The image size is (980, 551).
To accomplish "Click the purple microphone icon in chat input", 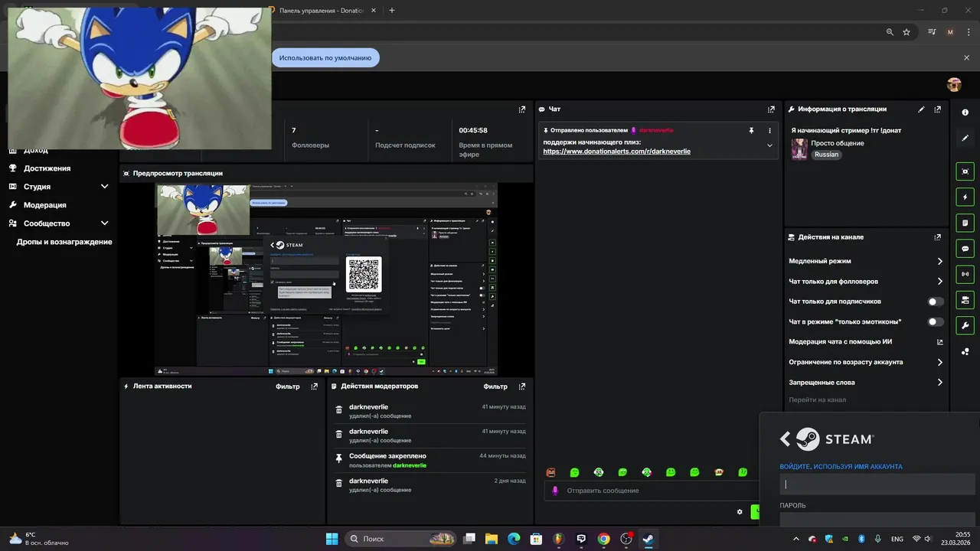I will tap(554, 491).
